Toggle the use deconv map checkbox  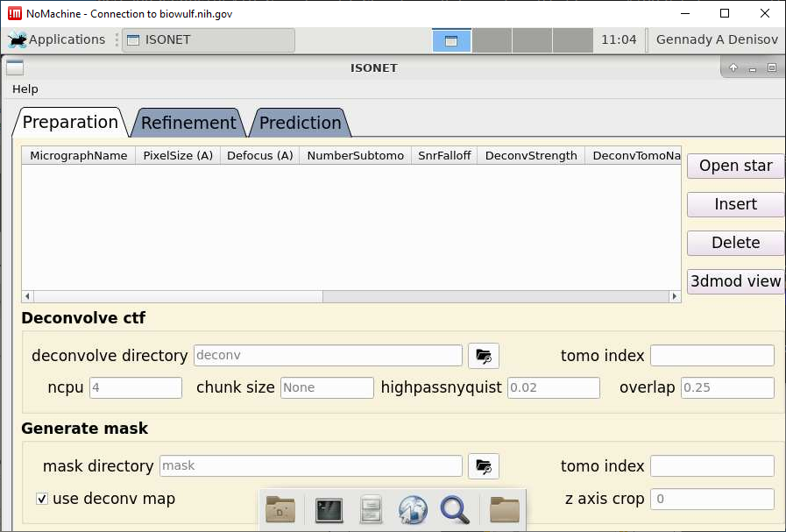pos(42,499)
